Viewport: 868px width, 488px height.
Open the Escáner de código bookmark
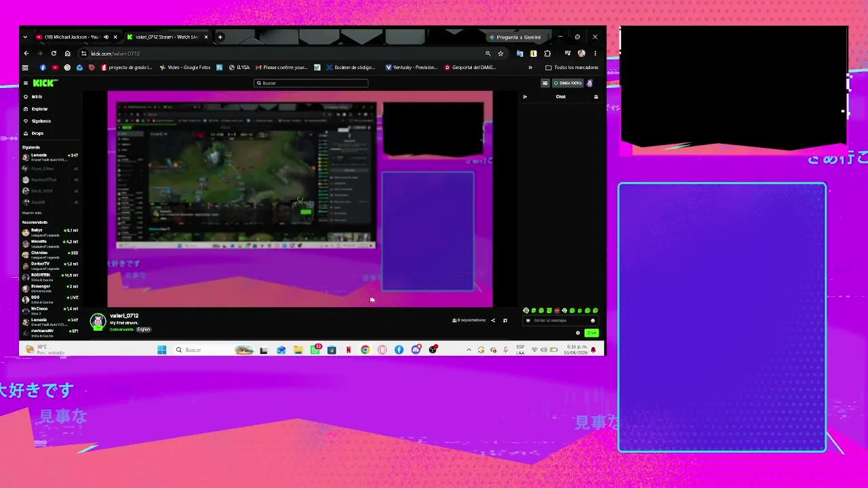click(351, 68)
